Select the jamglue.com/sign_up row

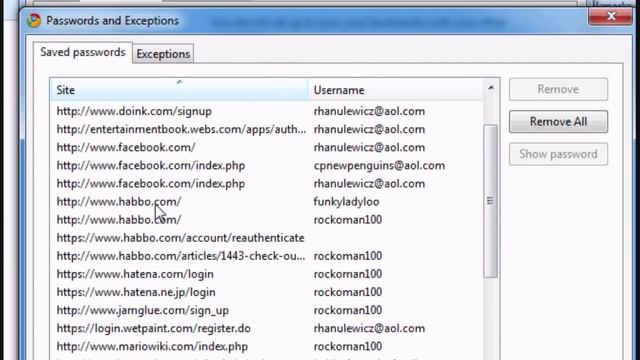click(x=267, y=310)
